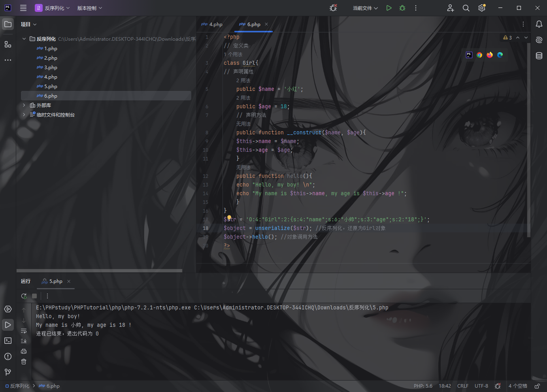
Task: Change PHP: 5.6 language level
Action: click(x=423, y=386)
